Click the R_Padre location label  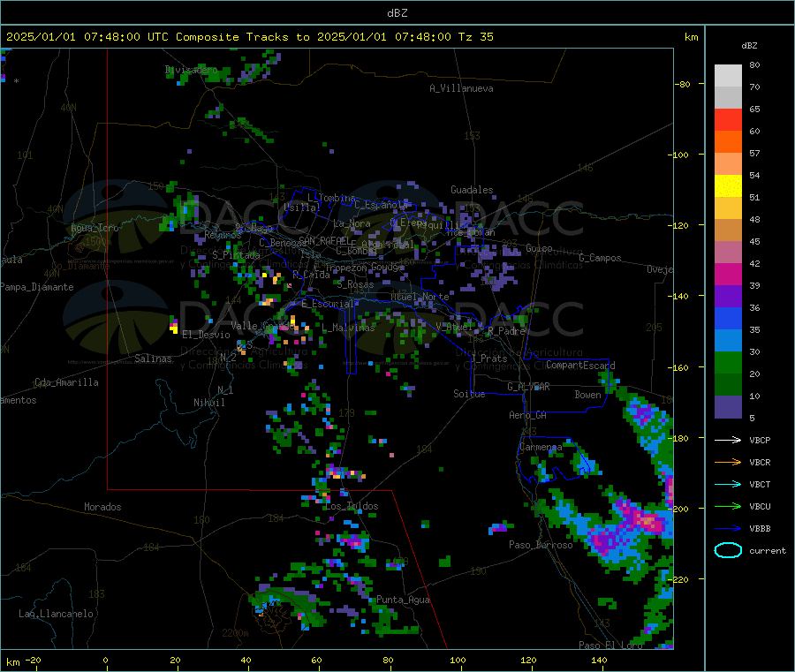tap(506, 331)
